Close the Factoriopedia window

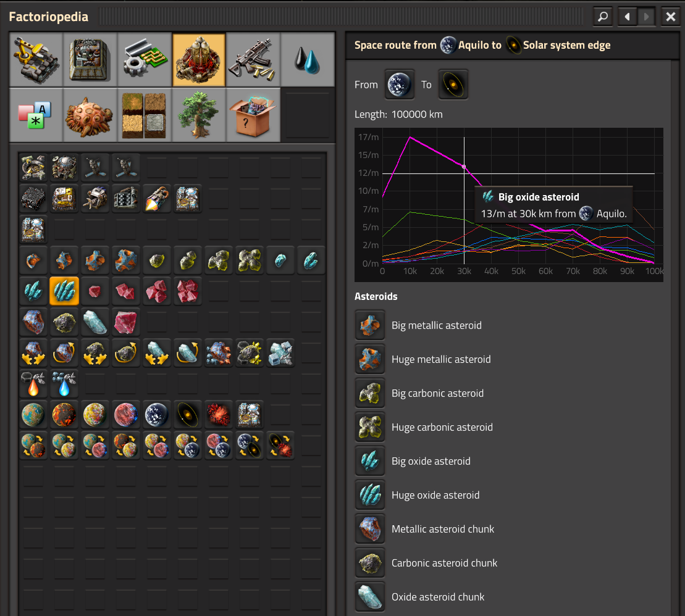coord(670,17)
